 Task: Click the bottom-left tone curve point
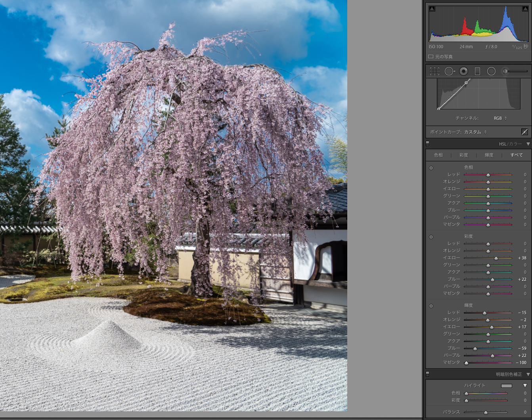click(x=438, y=108)
